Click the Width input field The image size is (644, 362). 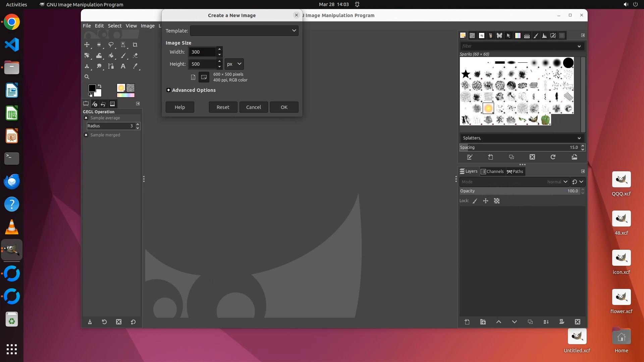coord(202,52)
